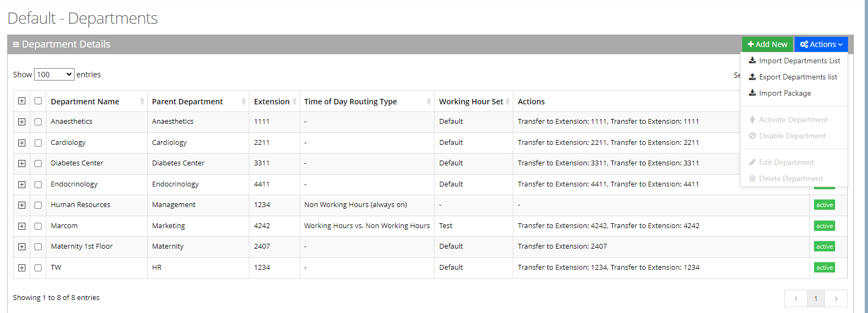Click the plus icon on Add New

(x=750, y=44)
